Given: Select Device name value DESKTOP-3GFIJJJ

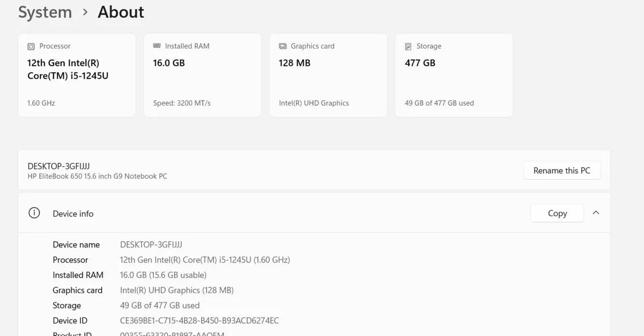Looking at the screenshot, I should tap(151, 245).
